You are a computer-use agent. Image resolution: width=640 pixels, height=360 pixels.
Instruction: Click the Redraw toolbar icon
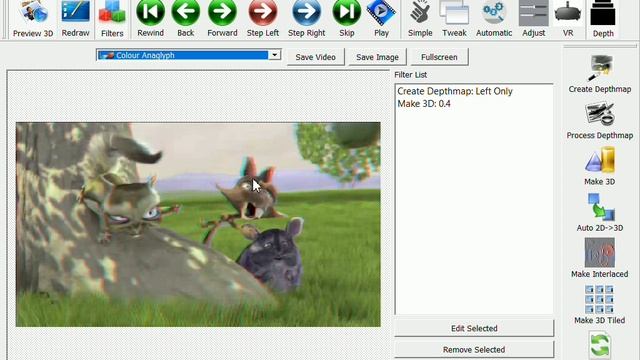pyautogui.click(x=76, y=19)
